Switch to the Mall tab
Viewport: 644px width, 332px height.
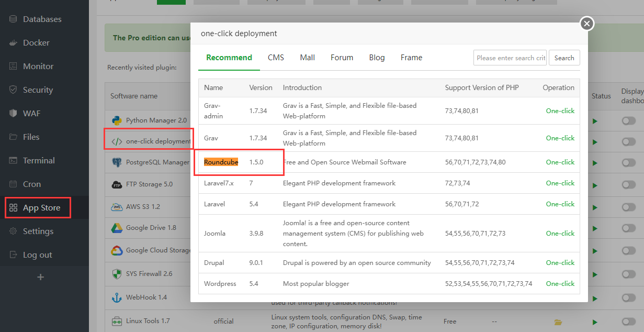coord(307,58)
